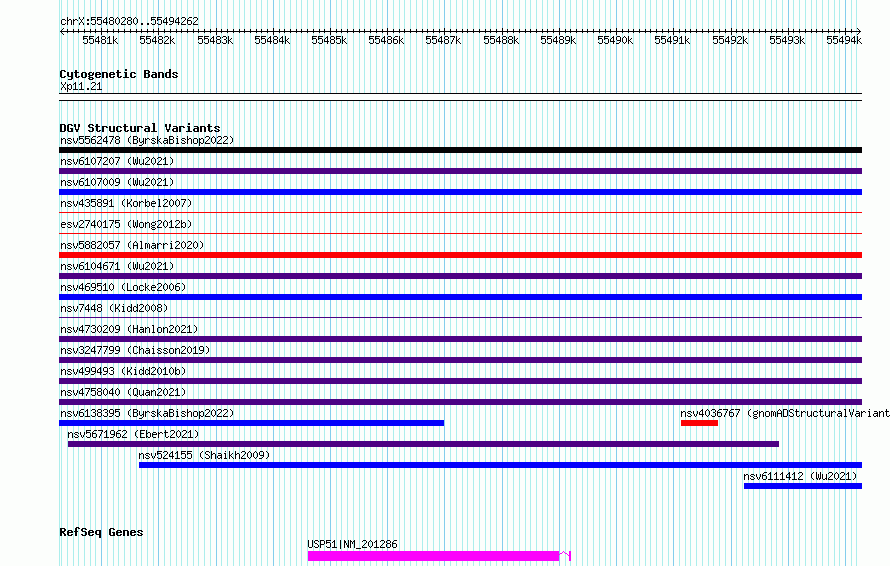
Task: Click the blue nsv6107009 variant bar
Action: tap(460, 192)
